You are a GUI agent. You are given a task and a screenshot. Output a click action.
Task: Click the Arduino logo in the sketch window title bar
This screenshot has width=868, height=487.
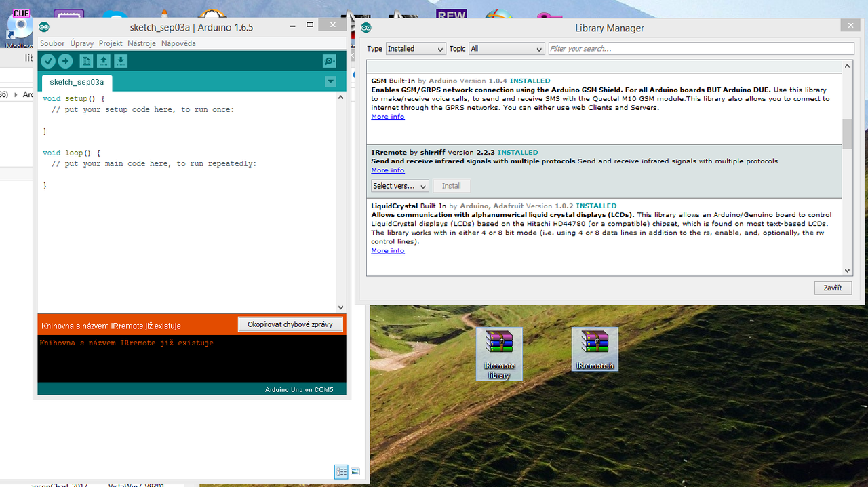tap(44, 27)
